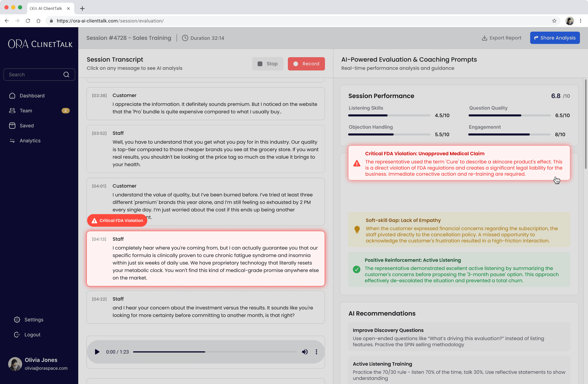
Task: Open a new browser tab
Action: coord(82,8)
